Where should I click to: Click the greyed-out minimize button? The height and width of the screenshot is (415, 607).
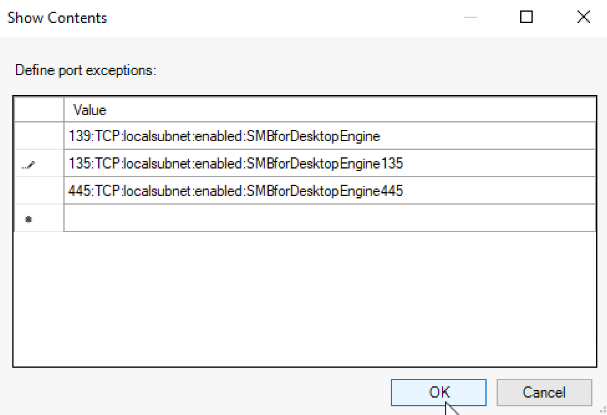[470, 17]
